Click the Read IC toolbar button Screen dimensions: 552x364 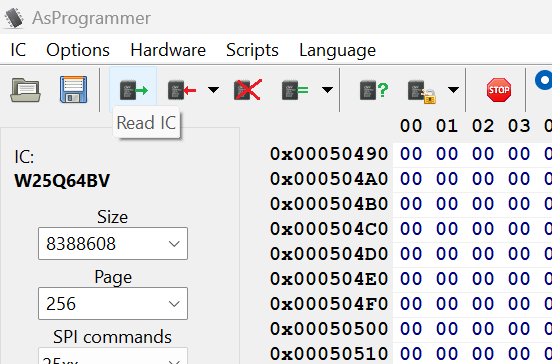click(133, 90)
